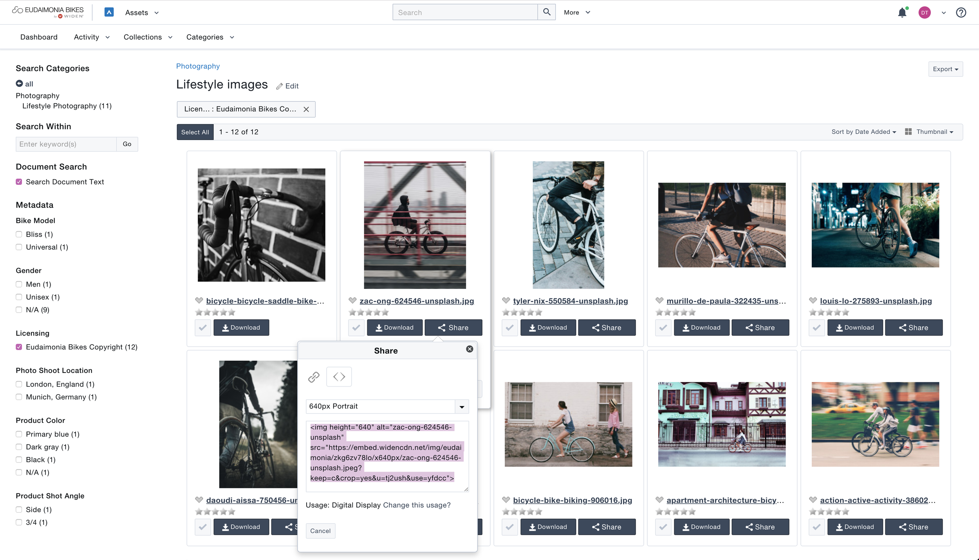979x560 pixels.
Task: Select Lifestyle Photography category
Action: [67, 106]
